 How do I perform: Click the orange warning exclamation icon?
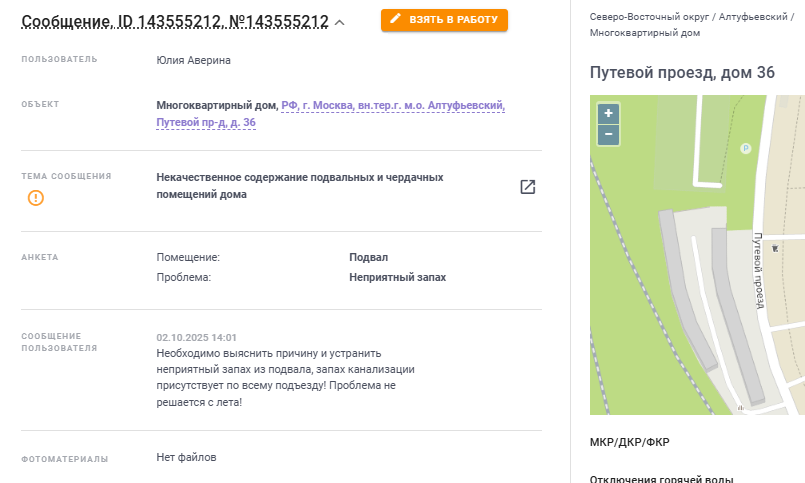coord(36,198)
